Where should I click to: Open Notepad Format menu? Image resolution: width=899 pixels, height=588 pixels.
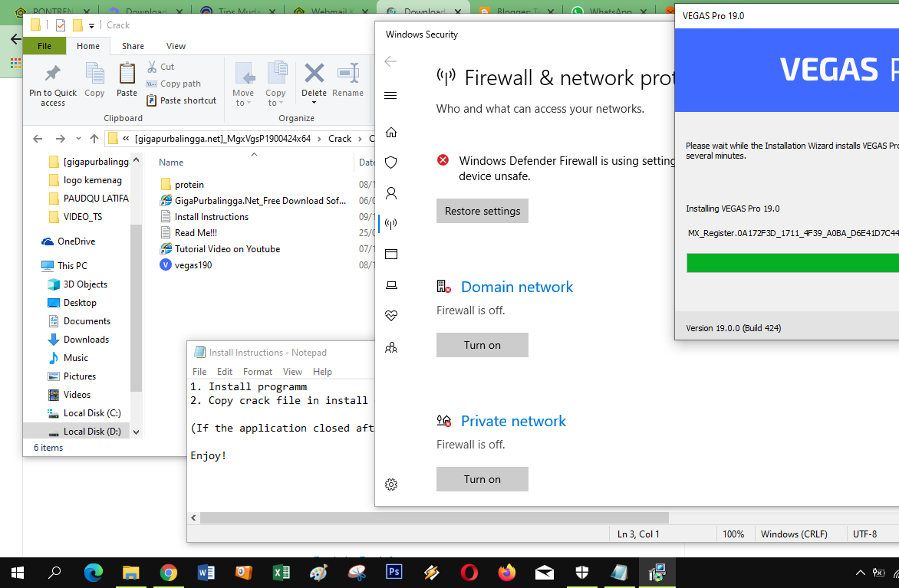click(x=258, y=371)
